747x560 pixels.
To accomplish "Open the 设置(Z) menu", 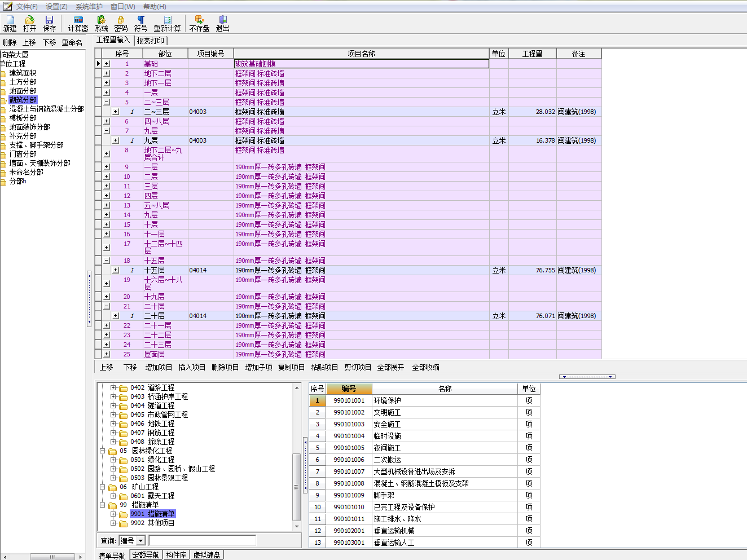I will point(56,7).
